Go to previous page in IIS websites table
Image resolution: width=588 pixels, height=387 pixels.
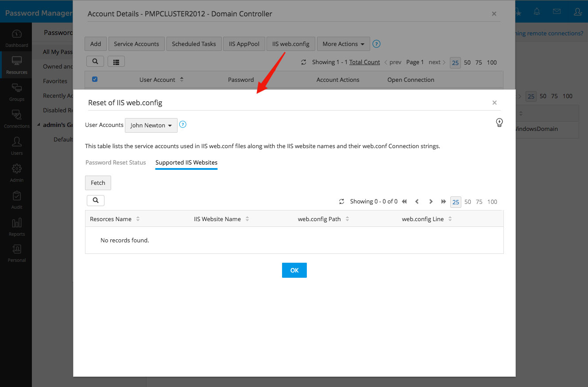click(x=417, y=202)
